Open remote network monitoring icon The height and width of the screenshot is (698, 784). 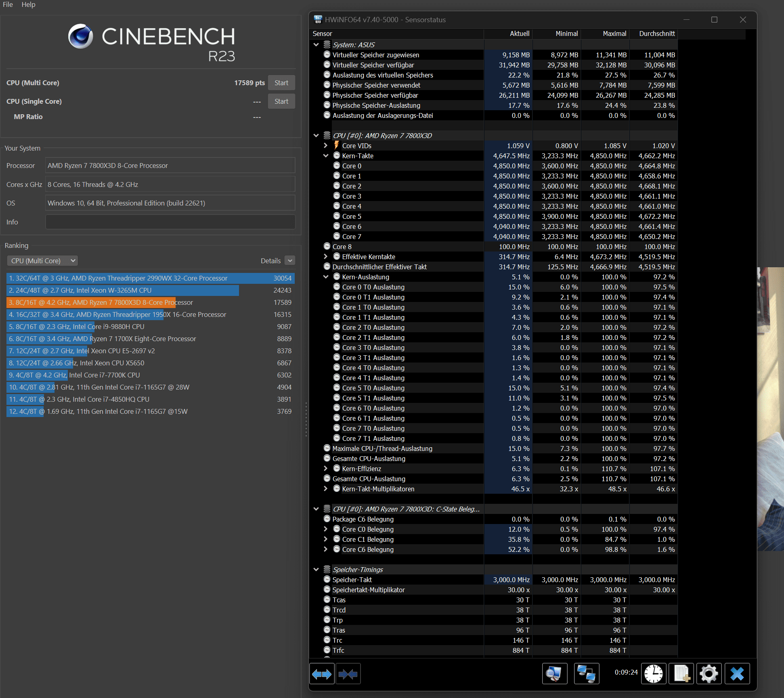click(587, 674)
